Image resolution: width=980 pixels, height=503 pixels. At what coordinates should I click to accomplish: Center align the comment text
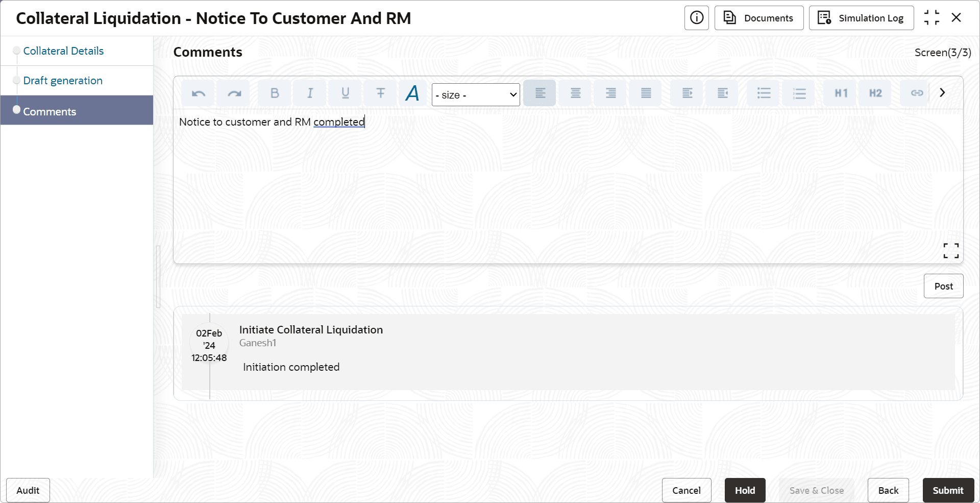pyautogui.click(x=575, y=93)
